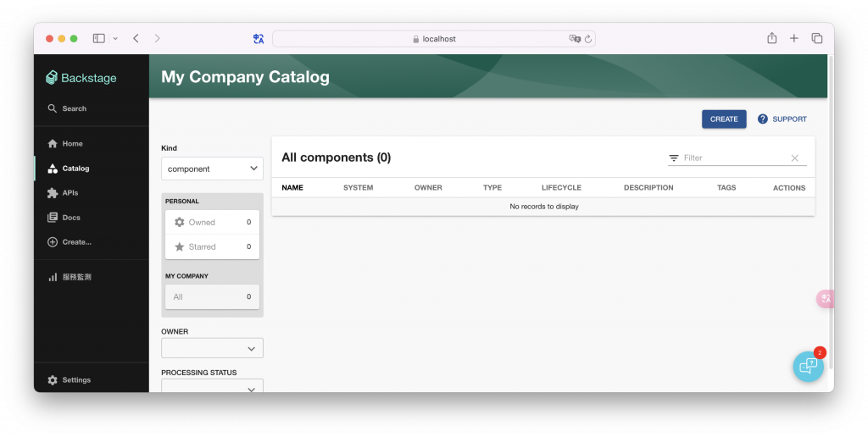
Task: Clear the filter with X icon
Action: 795,158
